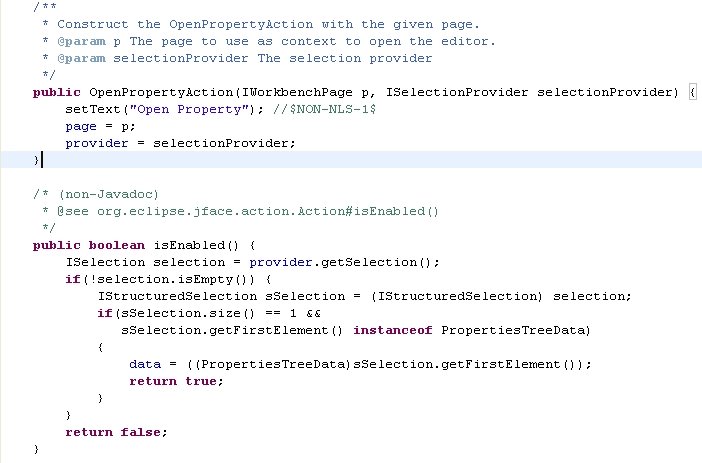Click the 'provider = selectionProvider;' assignment
The height and width of the screenshot is (463, 702).
pos(180,143)
